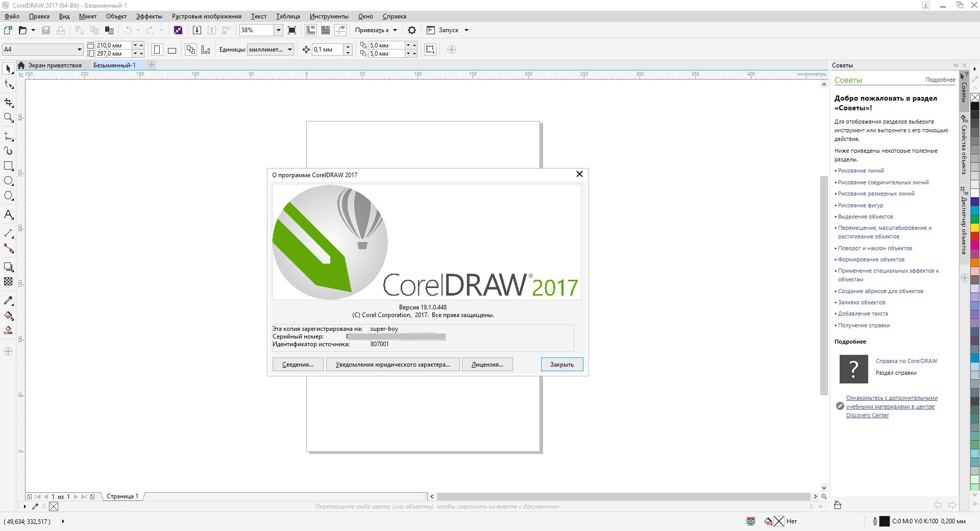Switch to the Экран приветствия tab
Image resolution: width=980 pixels, height=531 pixels.
[55, 65]
